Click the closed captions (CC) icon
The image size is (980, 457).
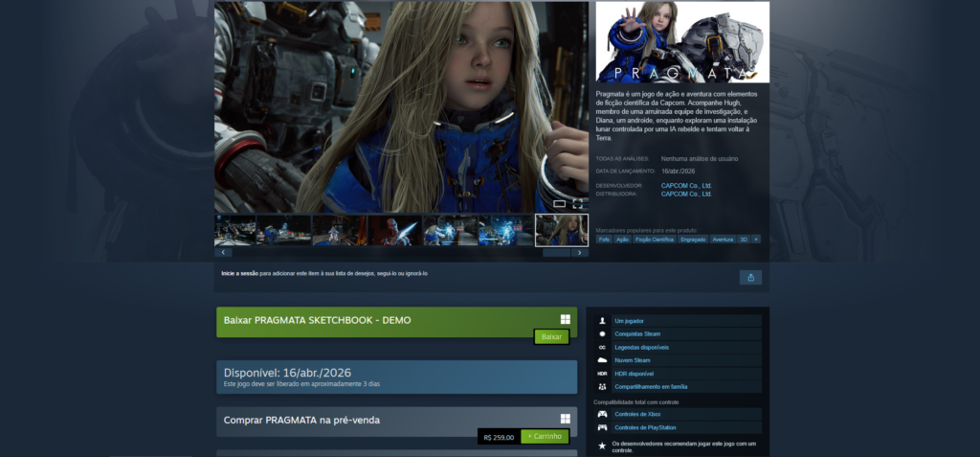pyautogui.click(x=602, y=347)
